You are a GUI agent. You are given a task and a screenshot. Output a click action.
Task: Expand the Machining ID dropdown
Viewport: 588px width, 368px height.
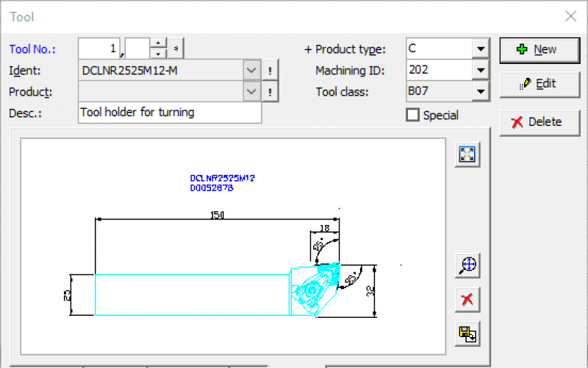pyautogui.click(x=481, y=71)
